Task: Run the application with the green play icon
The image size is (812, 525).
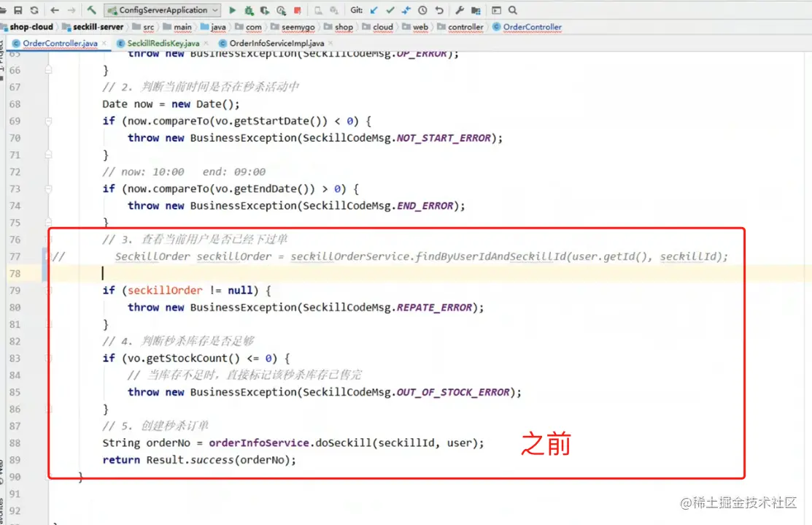Action: pos(233,9)
